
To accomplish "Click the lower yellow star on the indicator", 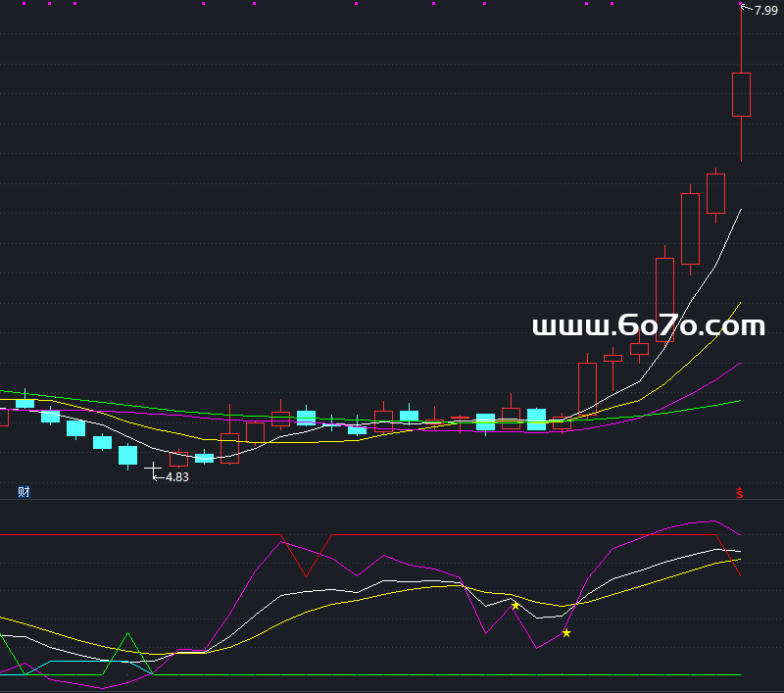I will pyautogui.click(x=566, y=633).
